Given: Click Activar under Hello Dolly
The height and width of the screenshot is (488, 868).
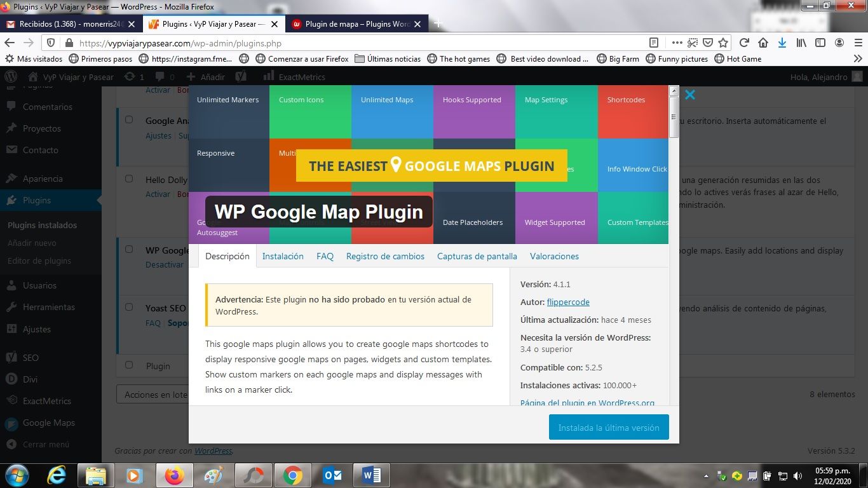Looking at the screenshot, I should [158, 194].
